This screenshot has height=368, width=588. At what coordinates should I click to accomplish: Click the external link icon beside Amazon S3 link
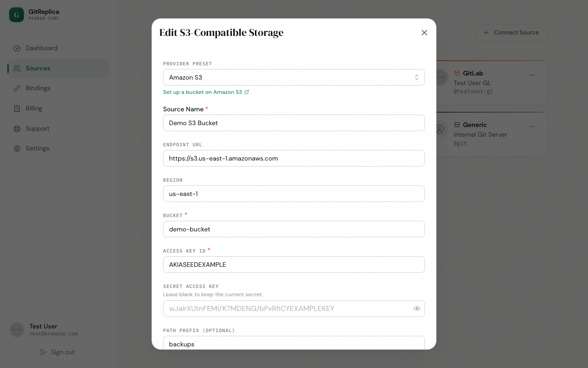tap(247, 92)
